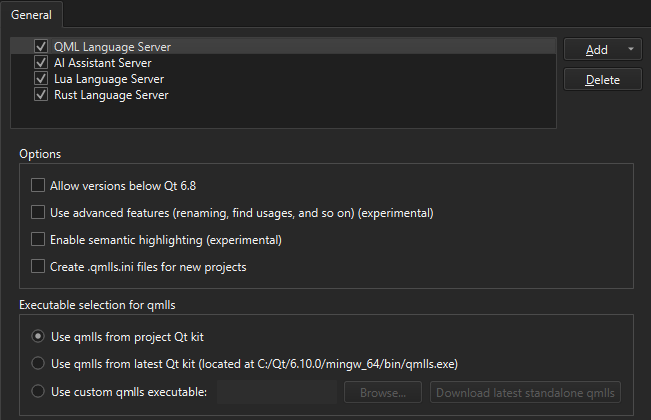Uncheck the QML Language Server checkbox

coord(41,46)
